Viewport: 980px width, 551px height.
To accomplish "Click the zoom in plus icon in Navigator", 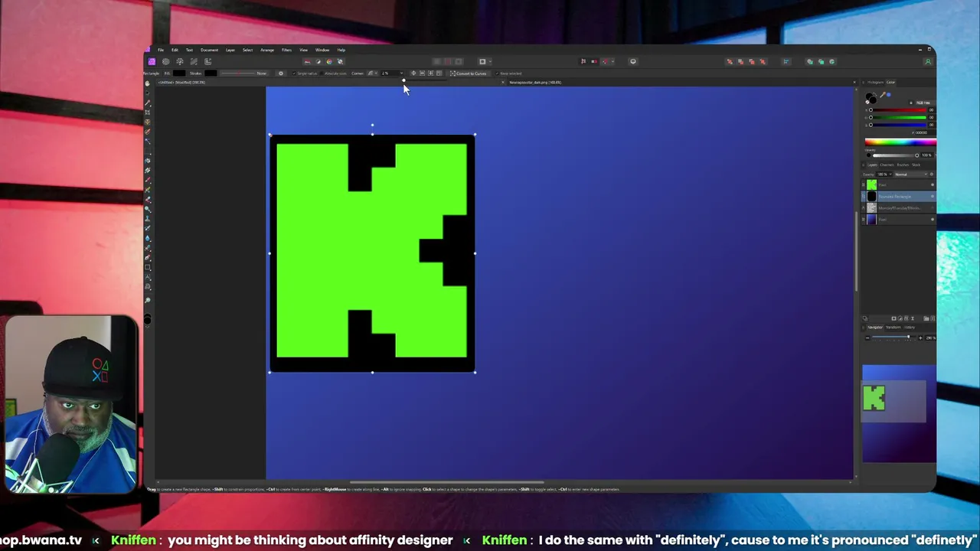I will 920,337.
